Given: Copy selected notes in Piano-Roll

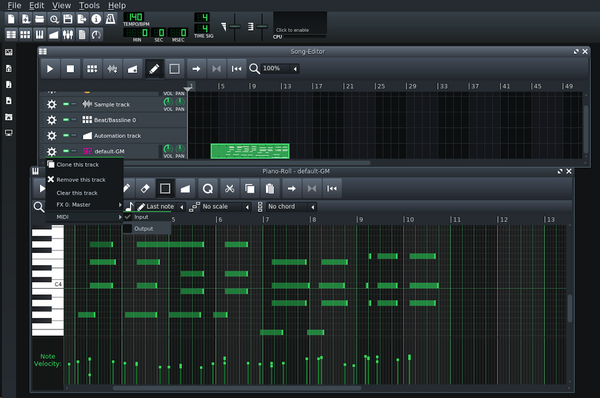Looking at the screenshot, I should pyautogui.click(x=250, y=189).
